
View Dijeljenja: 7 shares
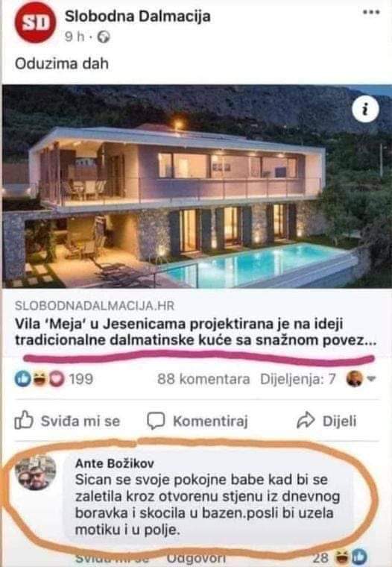coord(297,379)
